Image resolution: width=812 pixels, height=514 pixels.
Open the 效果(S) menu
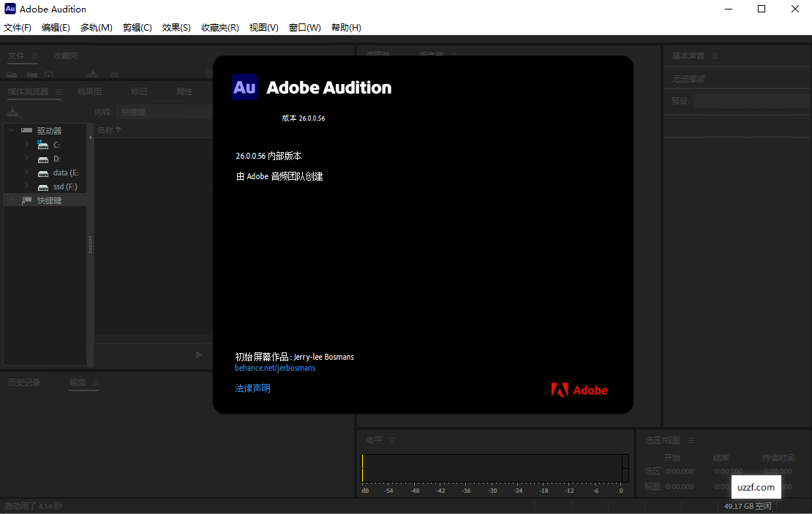[176, 28]
